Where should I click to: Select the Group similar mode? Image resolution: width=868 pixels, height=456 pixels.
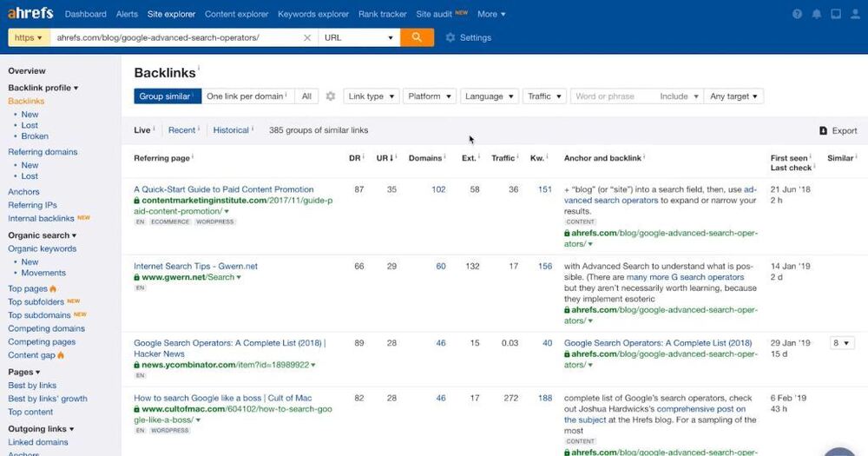coord(168,96)
